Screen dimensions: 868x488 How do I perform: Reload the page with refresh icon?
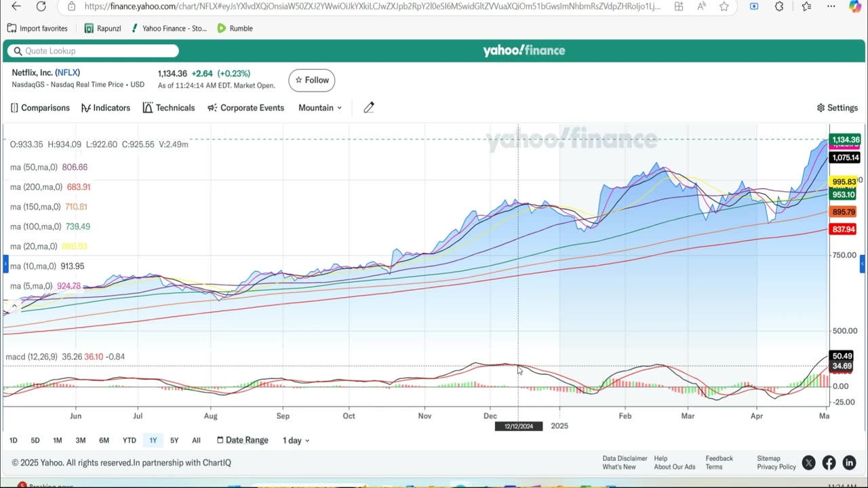(41, 6)
